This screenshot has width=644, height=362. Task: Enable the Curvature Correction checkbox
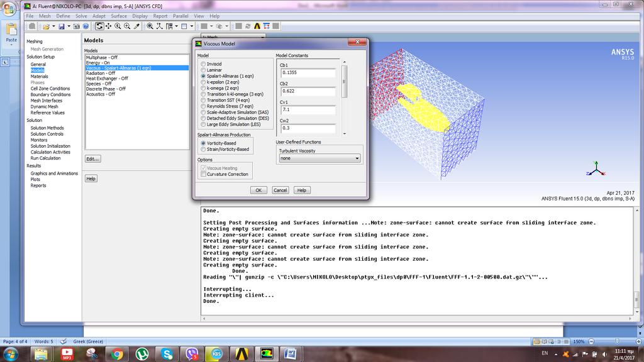pos(203,175)
